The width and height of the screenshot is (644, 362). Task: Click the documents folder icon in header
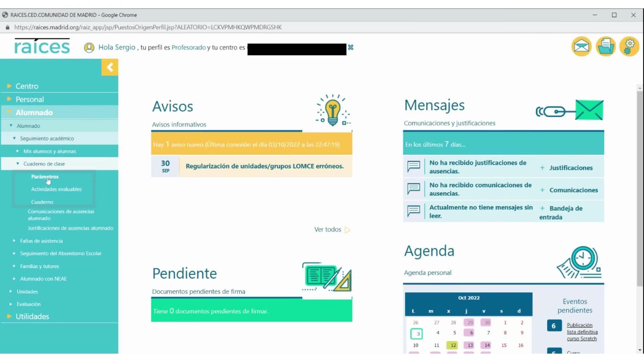coord(605,46)
